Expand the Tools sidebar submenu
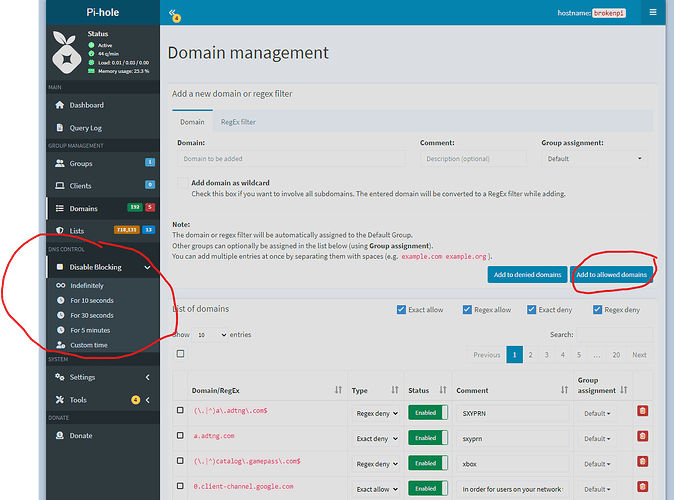 coord(100,400)
